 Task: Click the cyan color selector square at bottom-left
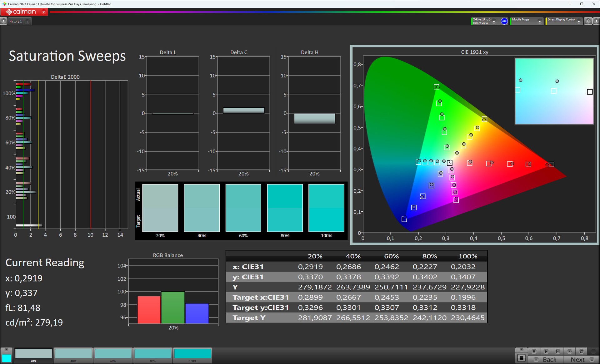coord(6,358)
